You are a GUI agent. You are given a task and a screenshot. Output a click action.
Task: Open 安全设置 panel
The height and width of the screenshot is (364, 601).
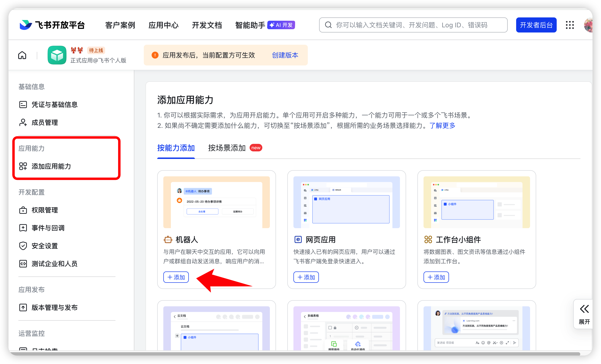tap(45, 246)
